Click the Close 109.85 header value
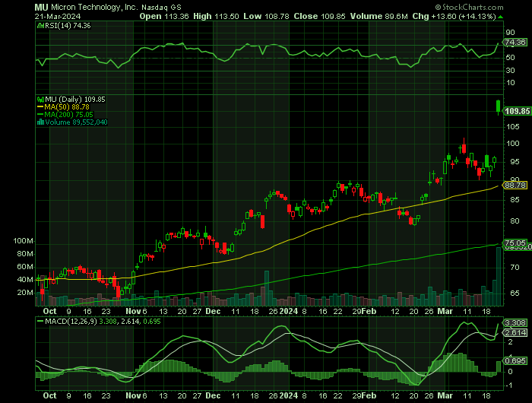 tap(319, 16)
